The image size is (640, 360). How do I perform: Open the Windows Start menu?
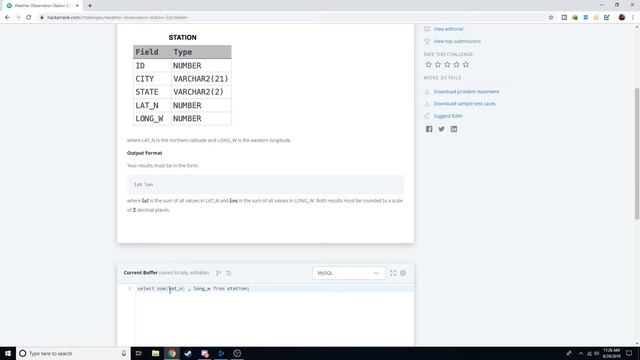click(x=8, y=353)
